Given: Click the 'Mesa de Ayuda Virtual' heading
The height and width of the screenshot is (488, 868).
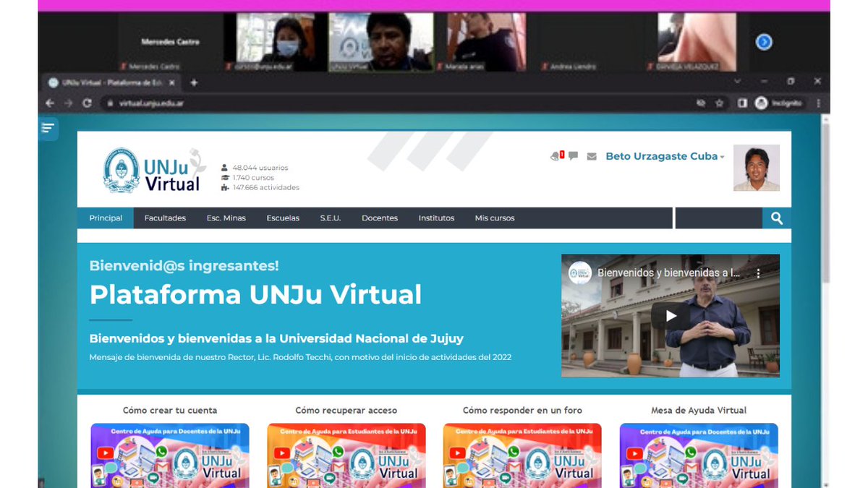Looking at the screenshot, I should click(699, 410).
